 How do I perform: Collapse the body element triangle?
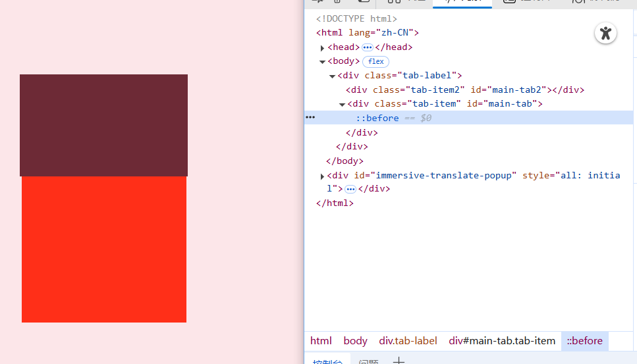click(x=322, y=62)
